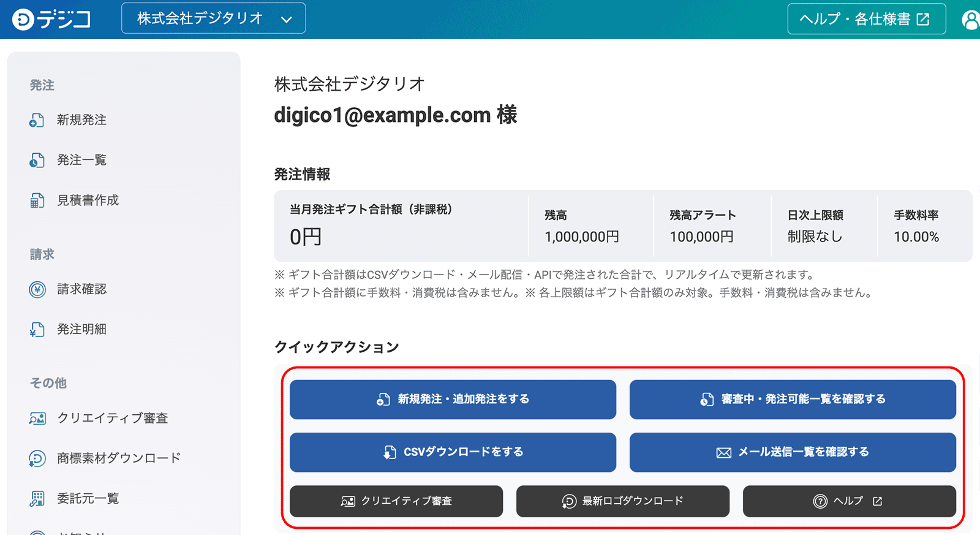Click the 商標素材ダウンロード sidebar icon
980x535 pixels.
tap(37, 458)
